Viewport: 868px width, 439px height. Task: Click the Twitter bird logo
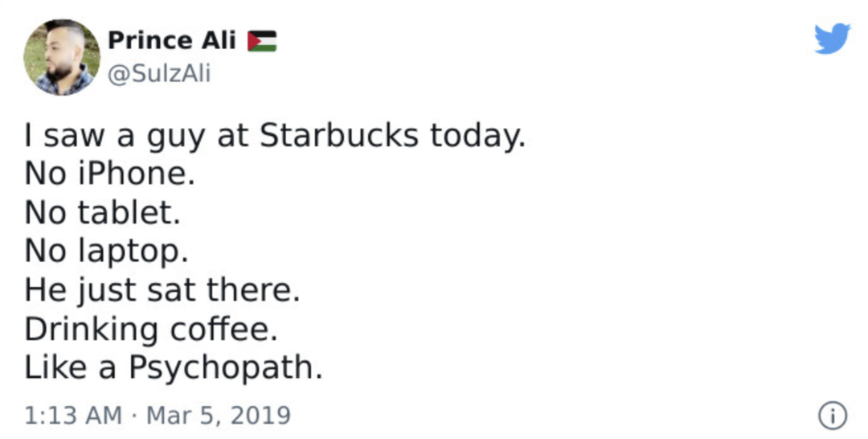pos(832,39)
